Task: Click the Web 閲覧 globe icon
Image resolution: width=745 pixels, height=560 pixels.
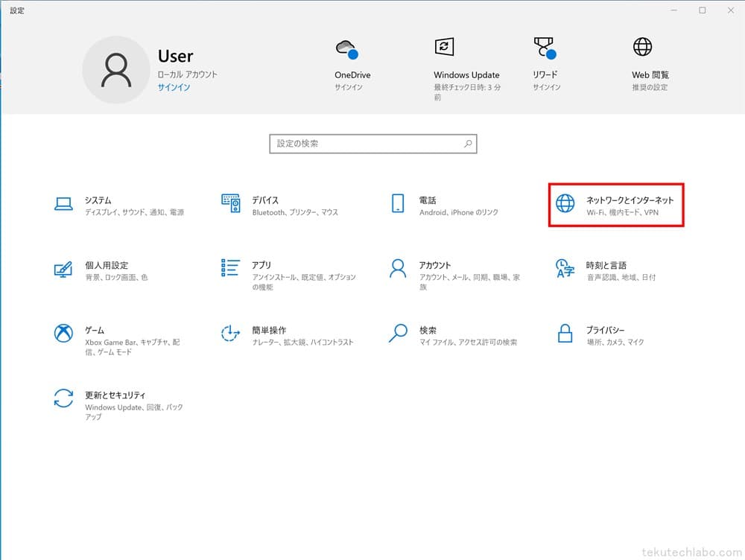Action: pos(642,47)
